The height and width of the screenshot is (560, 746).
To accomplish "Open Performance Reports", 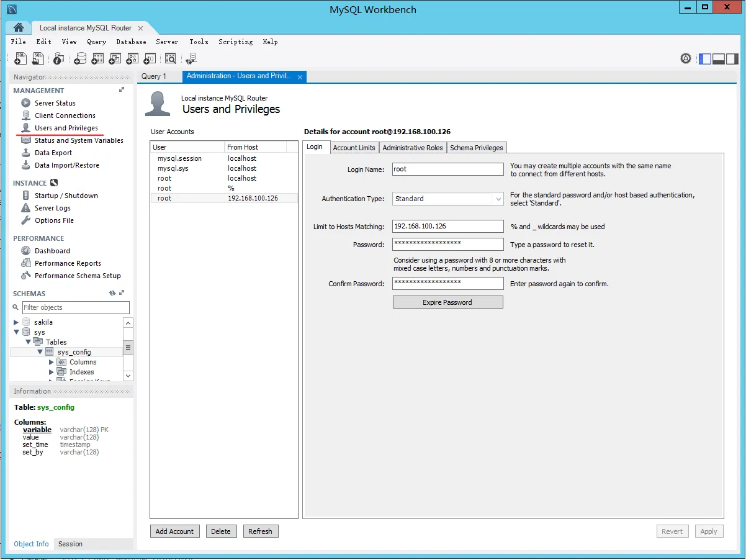I will [x=68, y=263].
